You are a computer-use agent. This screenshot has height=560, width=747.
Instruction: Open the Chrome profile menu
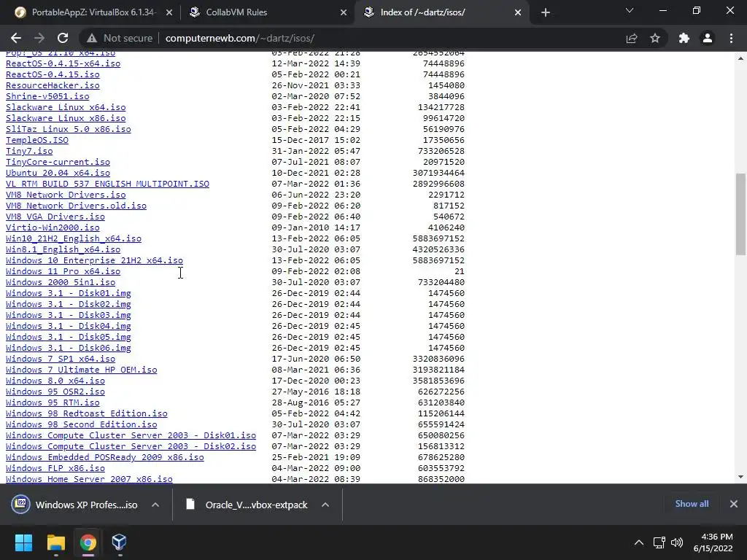(x=708, y=38)
